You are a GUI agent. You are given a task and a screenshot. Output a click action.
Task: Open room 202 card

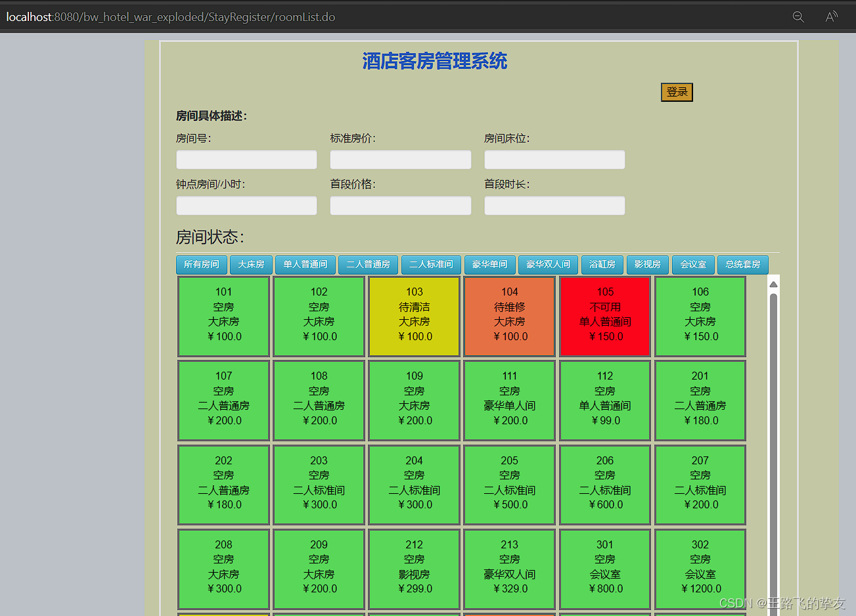[223, 485]
